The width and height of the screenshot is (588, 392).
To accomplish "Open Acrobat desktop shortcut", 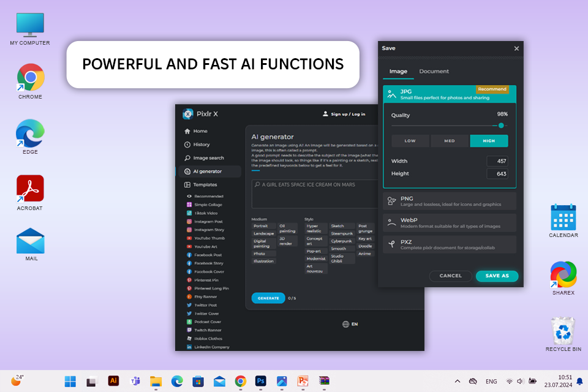I will pos(30,192).
